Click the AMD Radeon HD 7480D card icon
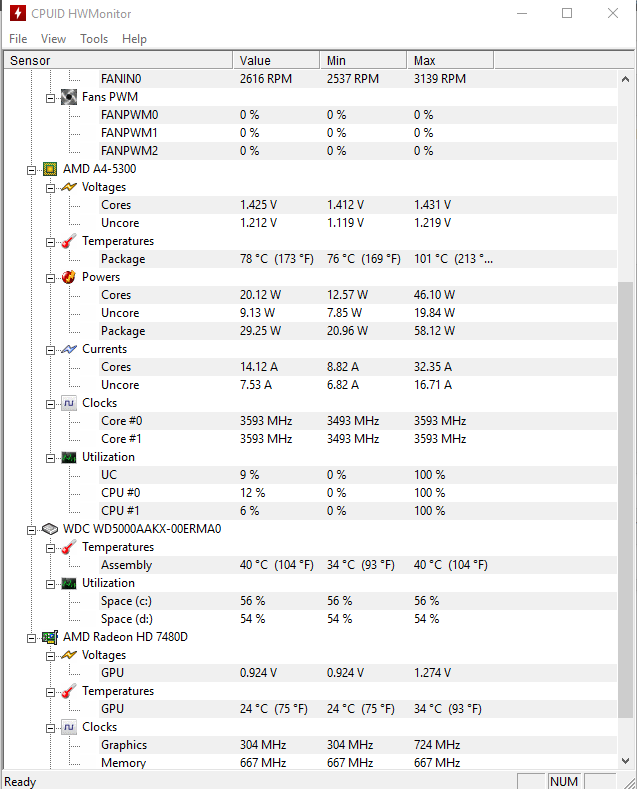This screenshot has height=789, width=637. [50, 637]
